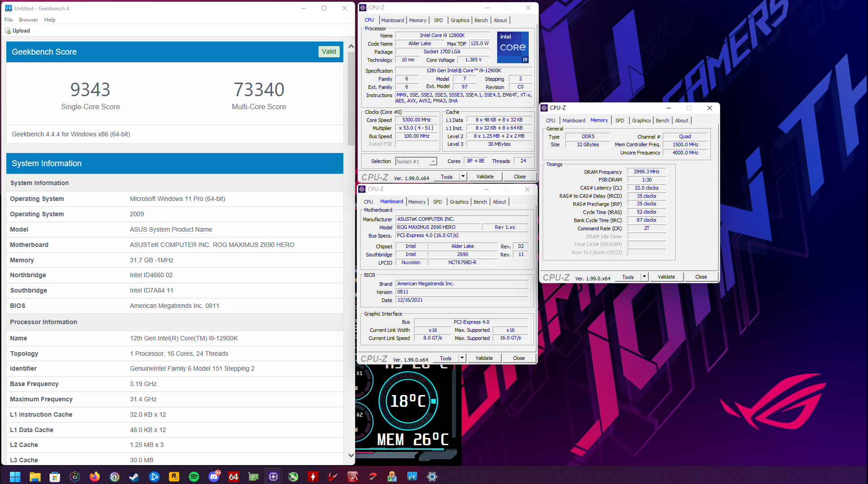The height and width of the screenshot is (484, 868).
Task: Click the Motherboard row in Geekbench
Action: [175, 245]
